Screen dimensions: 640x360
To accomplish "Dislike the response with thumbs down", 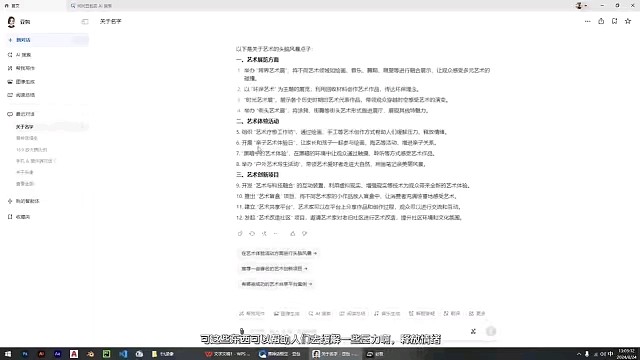I will [x=304, y=233].
